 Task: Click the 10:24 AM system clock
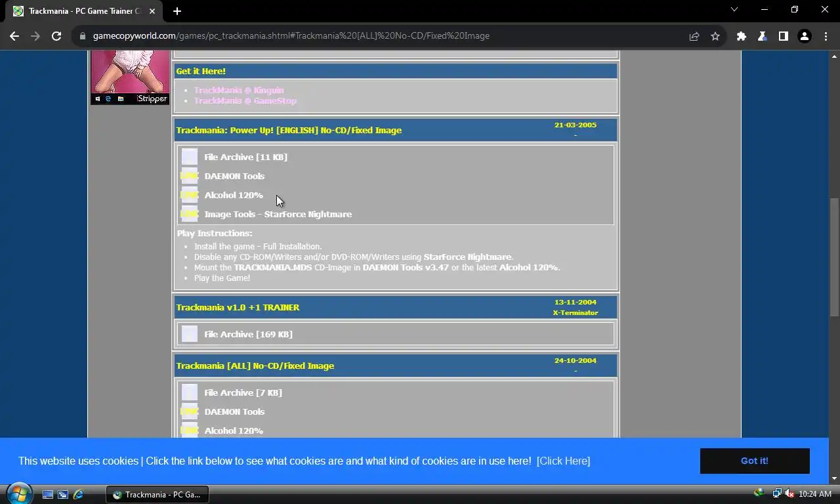pos(815,494)
